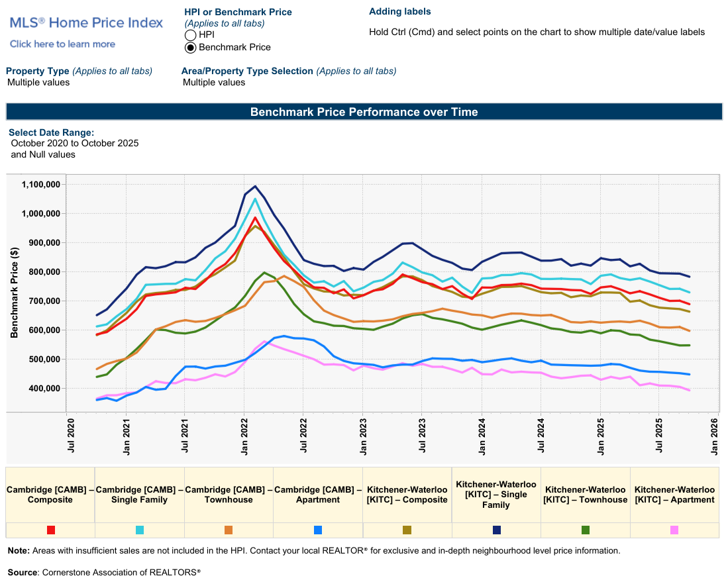728x582 pixels.
Task: Click the orange Cambridge Townhouse legend swatch
Action: (229, 530)
